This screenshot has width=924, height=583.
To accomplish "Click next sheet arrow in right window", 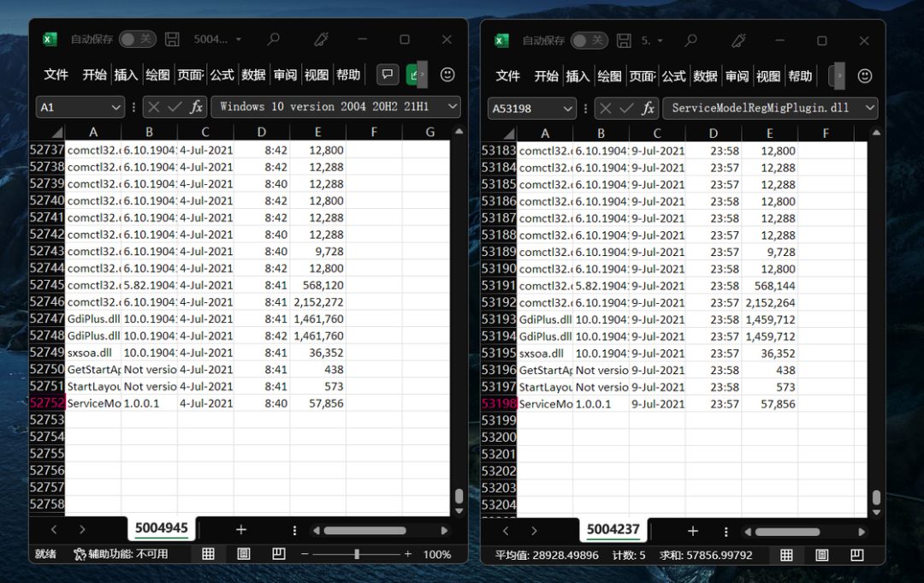I will point(534,531).
